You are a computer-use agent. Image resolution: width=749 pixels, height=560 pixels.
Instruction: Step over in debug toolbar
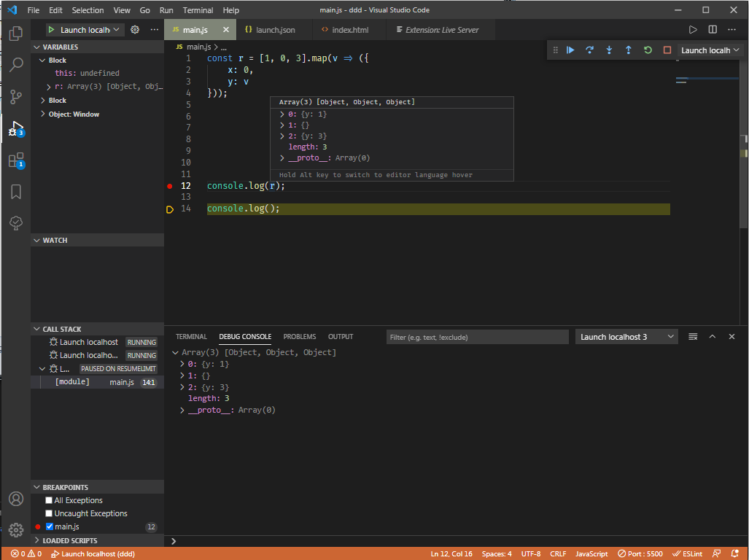tap(590, 50)
